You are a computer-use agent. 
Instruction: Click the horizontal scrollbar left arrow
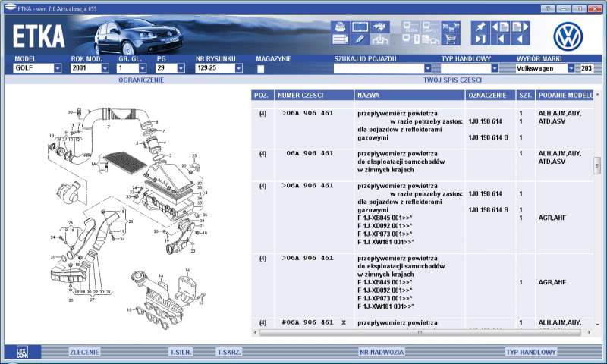coord(255,332)
